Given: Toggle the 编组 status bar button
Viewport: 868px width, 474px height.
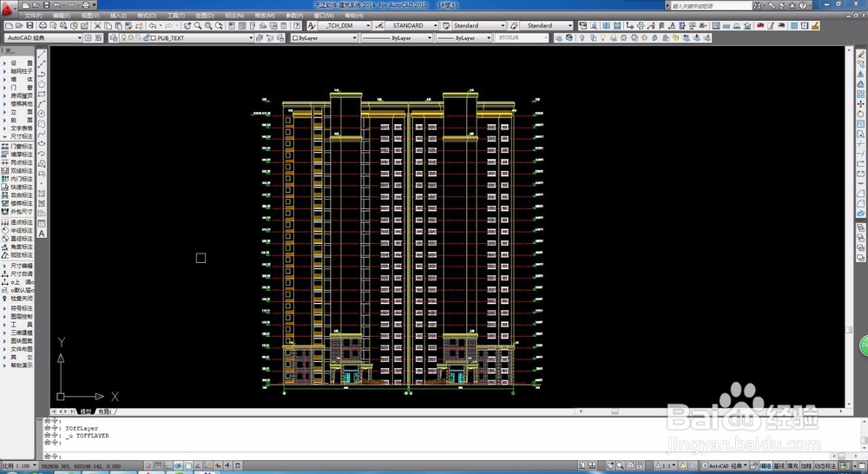Looking at the screenshot, I should point(766,465).
